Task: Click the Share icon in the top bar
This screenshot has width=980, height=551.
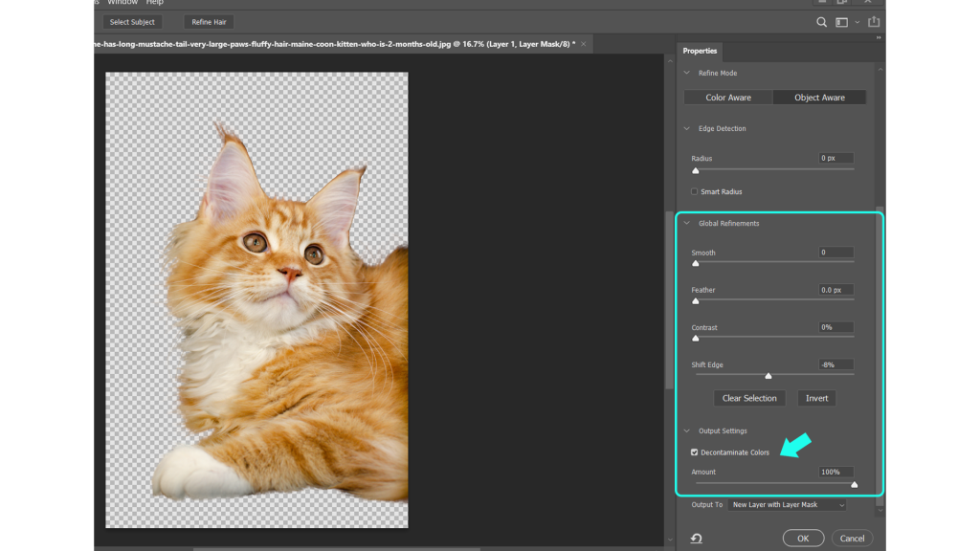Action: (874, 21)
